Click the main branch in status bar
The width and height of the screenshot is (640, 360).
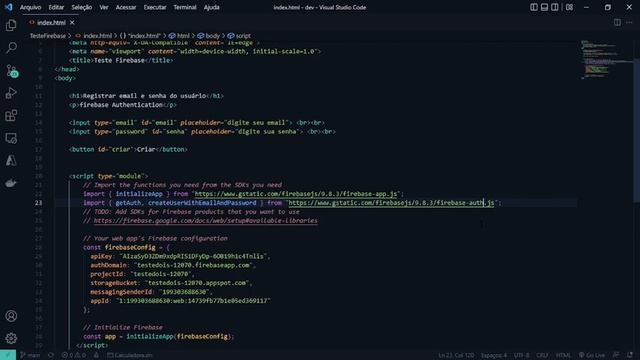[31, 355]
